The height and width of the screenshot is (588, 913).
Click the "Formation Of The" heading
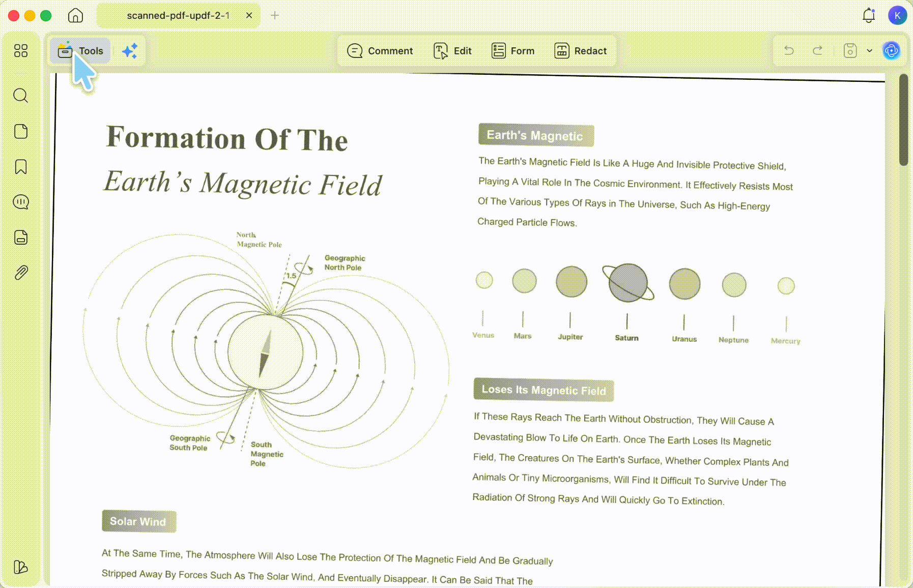[227, 138]
